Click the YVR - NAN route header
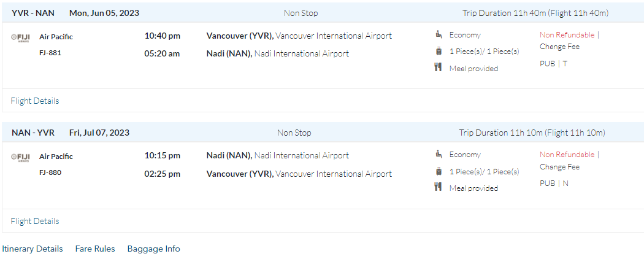Image resolution: width=644 pixels, height=259 pixels. 33,13
